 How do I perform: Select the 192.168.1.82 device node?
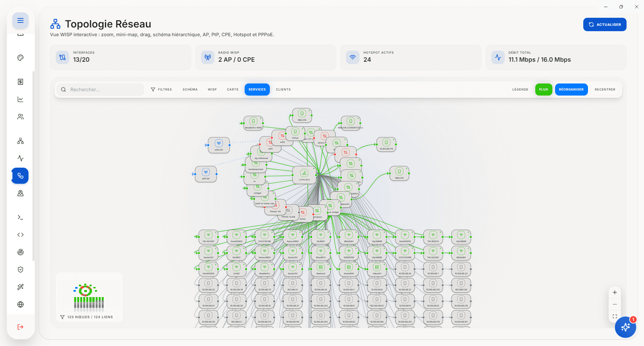461,285
